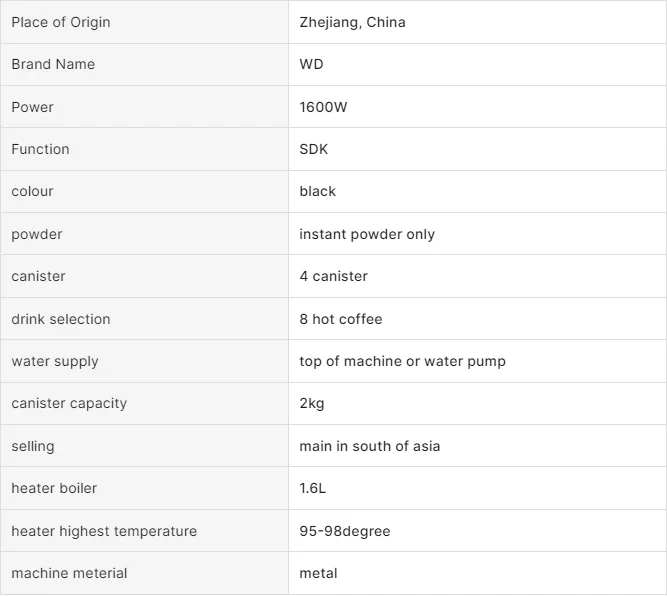
Task: Select the "8 hot coffee" value
Action: [340, 319]
